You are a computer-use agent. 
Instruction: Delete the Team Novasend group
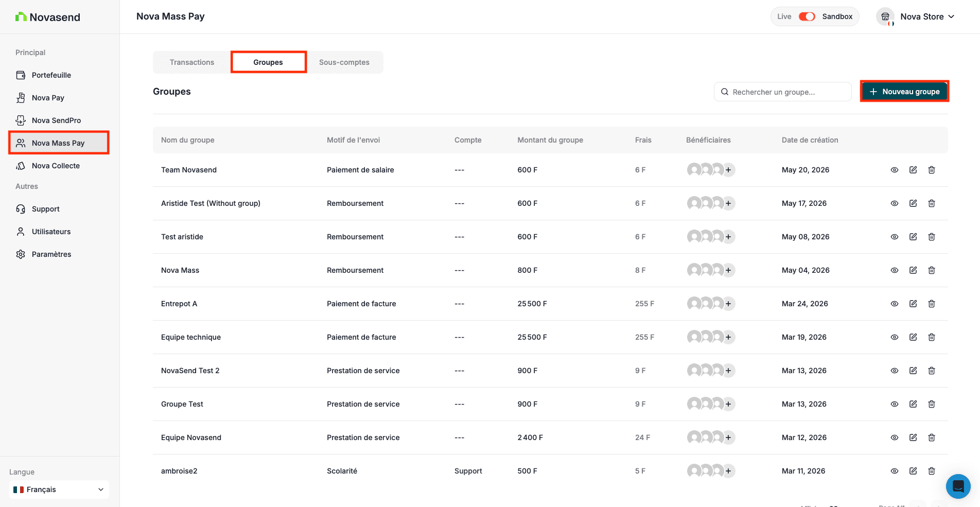coord(932,170)
